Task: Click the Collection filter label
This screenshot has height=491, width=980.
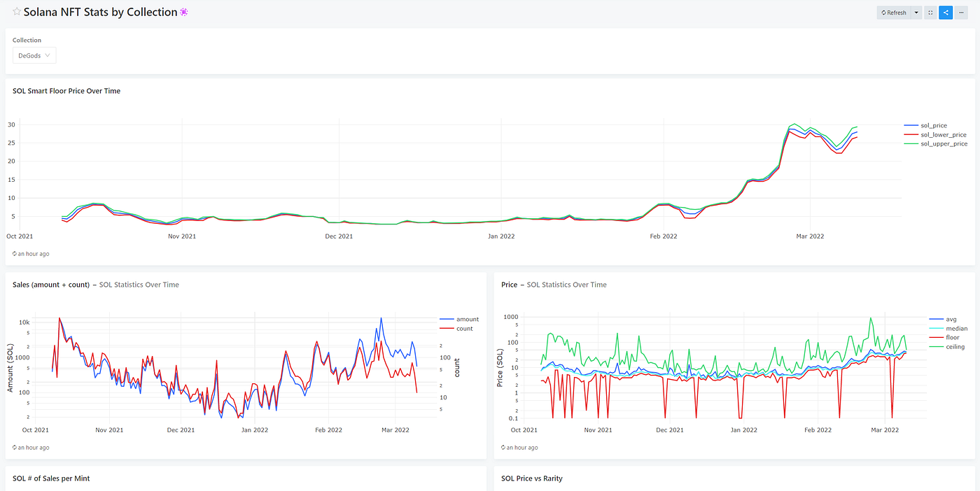Action: click(x=27, y=41)
